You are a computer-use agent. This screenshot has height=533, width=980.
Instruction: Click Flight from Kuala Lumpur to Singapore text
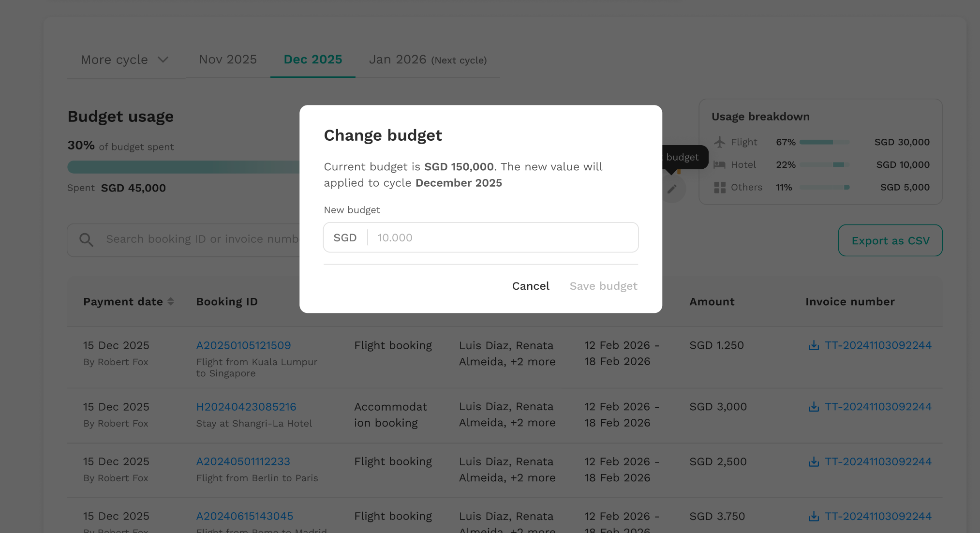[x=257, y=368]
